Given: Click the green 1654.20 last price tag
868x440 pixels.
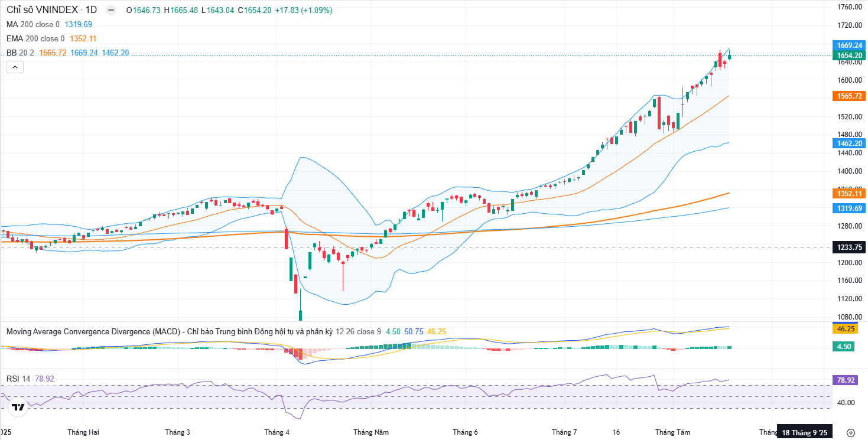Looking at the screenshot, I should point(849,55).
